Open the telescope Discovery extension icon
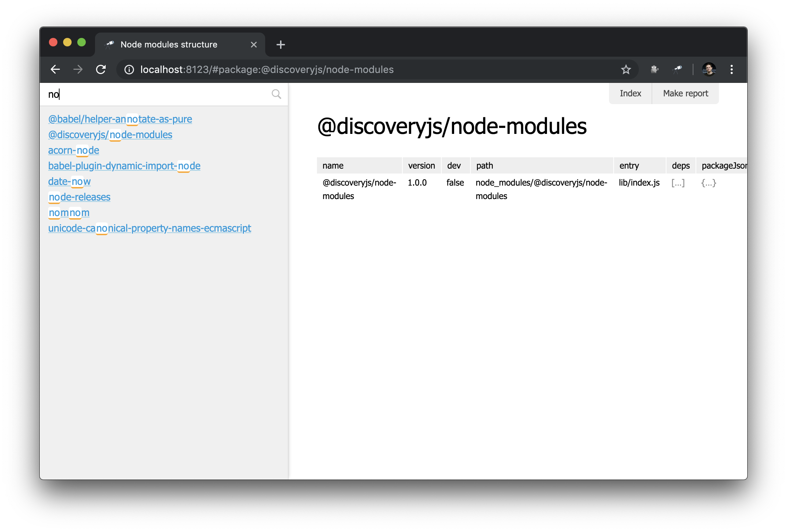This screenshot has width=787, height=532. coord(677,69)
